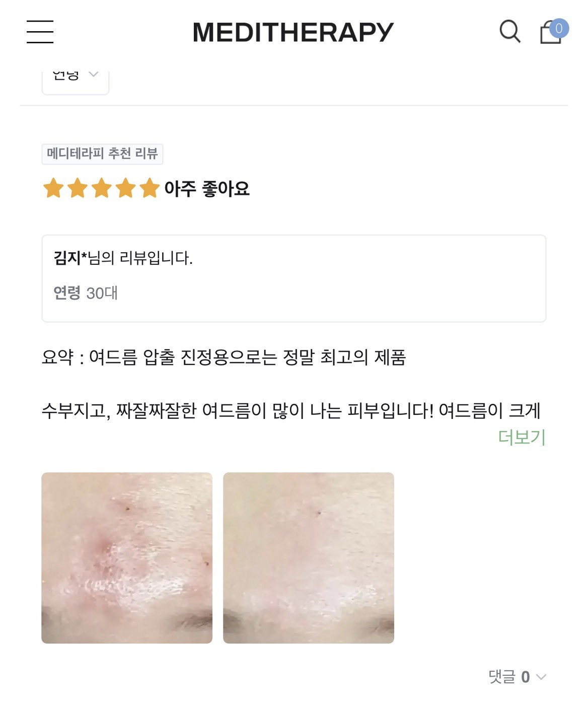Click the 아주 좋아요 rating label
The height and width of the screenshot is (706, 588).
pyautogui.click(x=207, y=189)
